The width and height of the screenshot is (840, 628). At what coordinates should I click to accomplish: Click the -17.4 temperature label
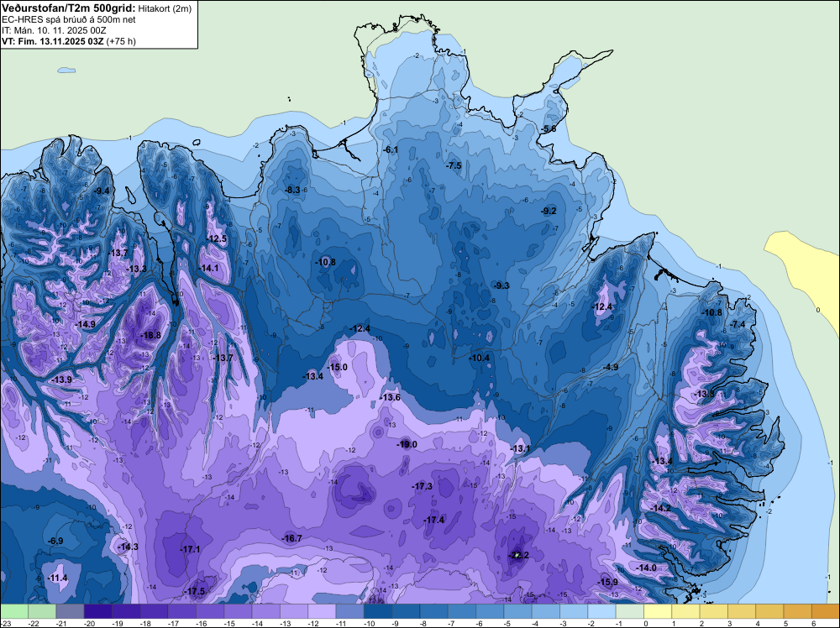[x=433, y=520]
